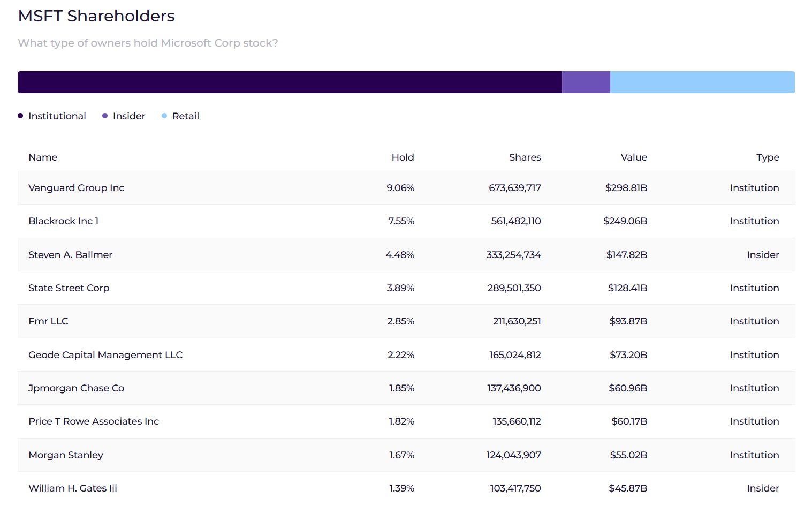Select Jpmorgan Chase Co shareholder
This screenshot has height=506, width=812.
tap(76, 388)
